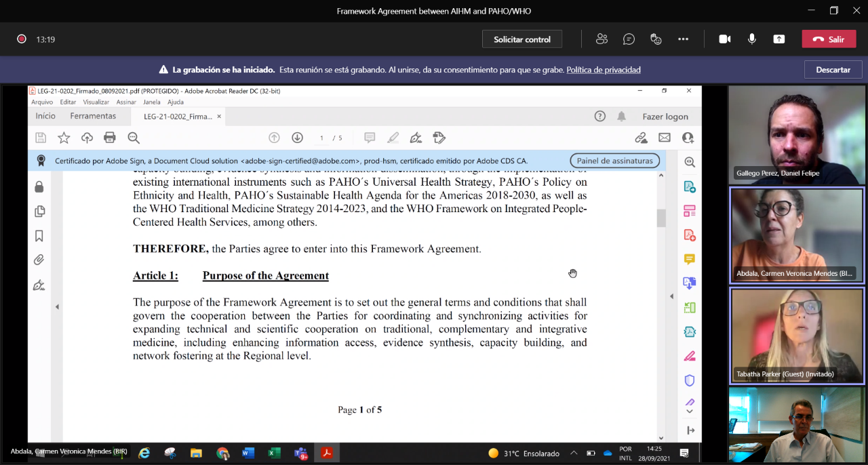
Task: Open the attachments paperclip side panel
Action: (x=39, y=260)
